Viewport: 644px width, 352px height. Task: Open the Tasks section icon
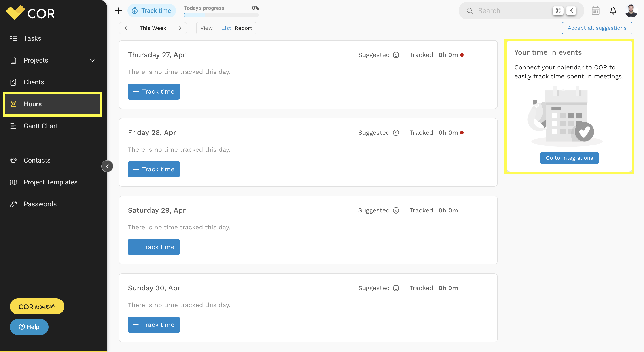pyautogui.click(x=13, y=38)
